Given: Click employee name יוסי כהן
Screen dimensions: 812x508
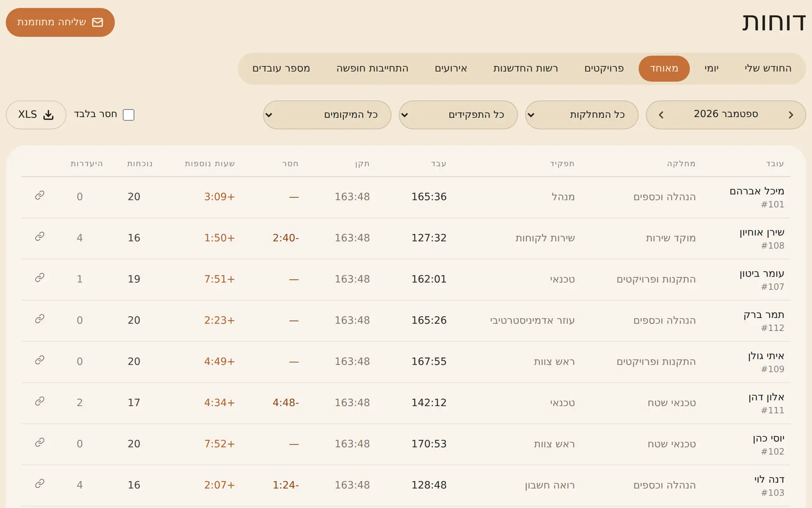Looking at the screenshot, I should [x=769, y=439].
